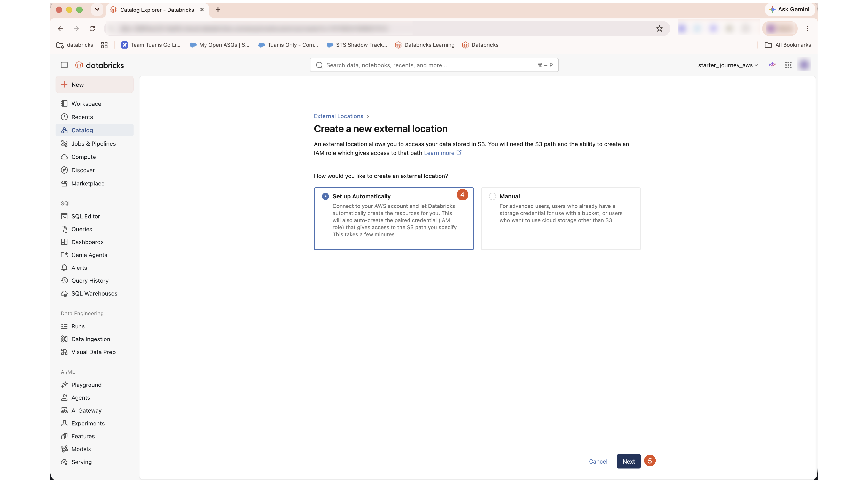
Task: Click the Next button
Action: tap(628, 461)
